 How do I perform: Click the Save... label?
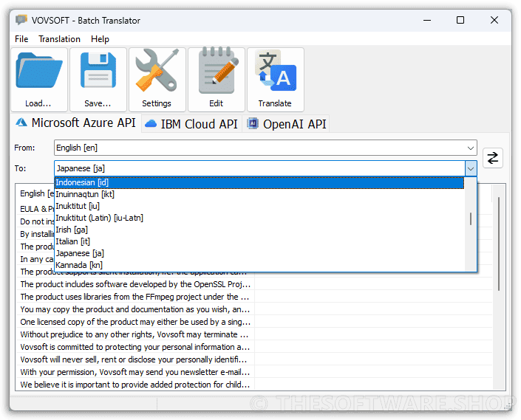pos(98,103)
